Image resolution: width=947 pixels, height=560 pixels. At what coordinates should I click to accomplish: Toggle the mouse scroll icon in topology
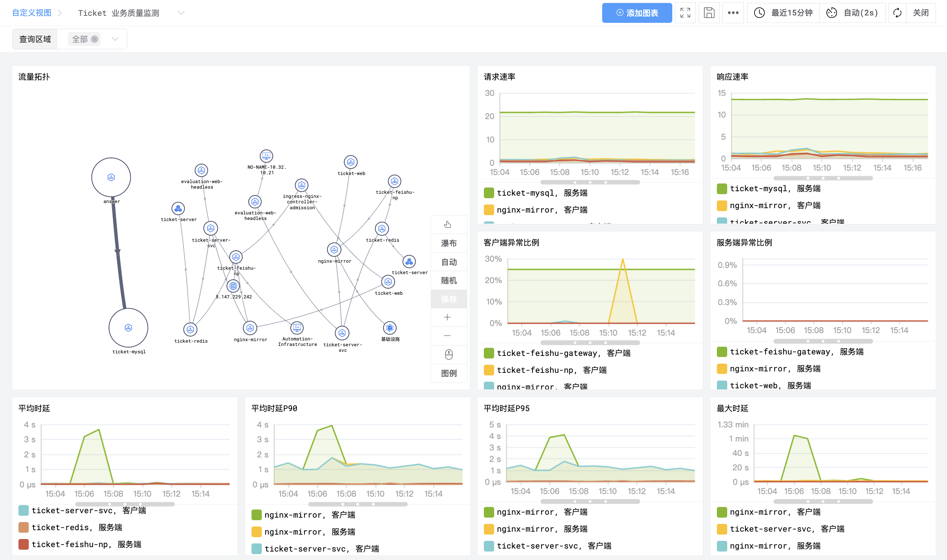pyautogui.click(x=448, y=355)
